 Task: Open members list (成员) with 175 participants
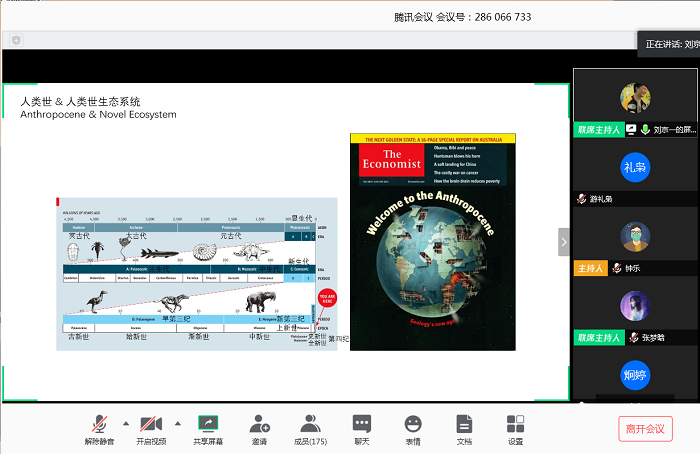tap(310, 424)
